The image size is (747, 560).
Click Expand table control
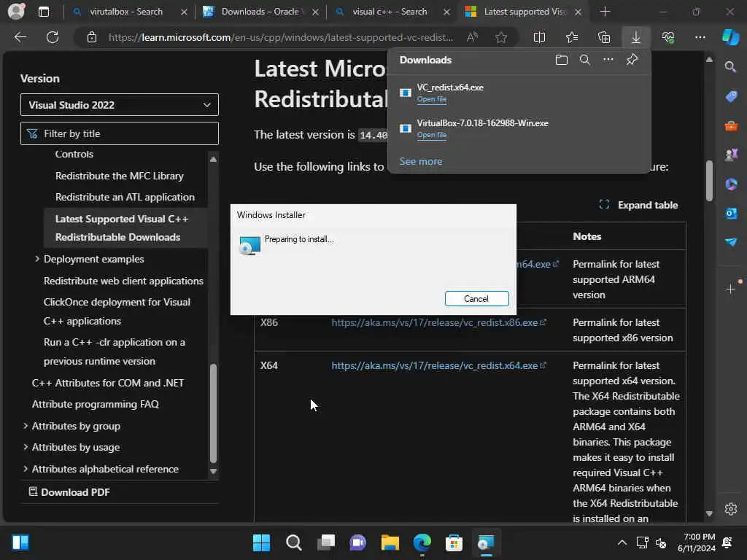(638, 205)
